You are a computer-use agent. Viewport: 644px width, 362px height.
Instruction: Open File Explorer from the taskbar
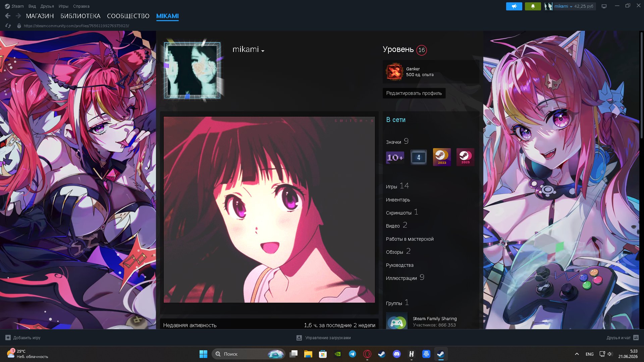(308, 354)
